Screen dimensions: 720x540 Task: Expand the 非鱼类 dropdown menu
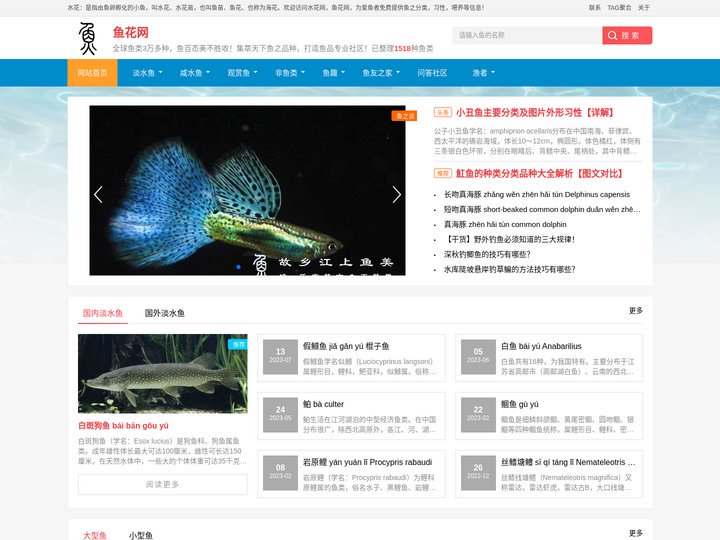[290, 73]
